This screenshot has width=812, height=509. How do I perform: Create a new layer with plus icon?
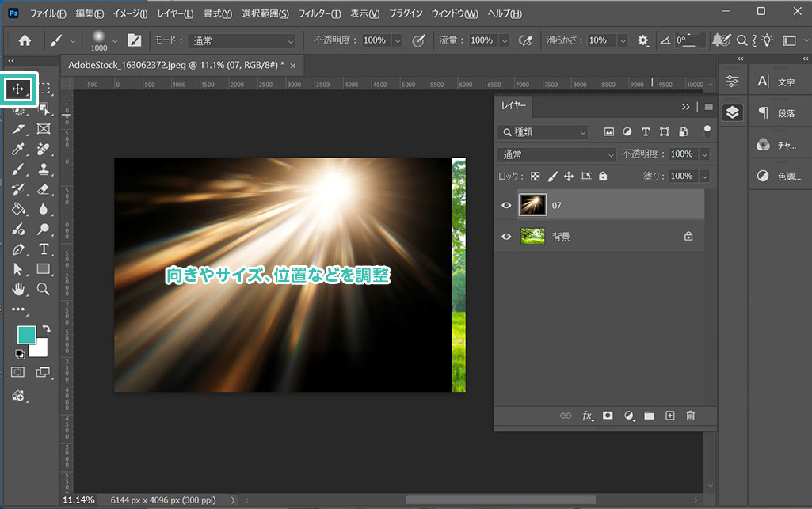coord(669,416)
